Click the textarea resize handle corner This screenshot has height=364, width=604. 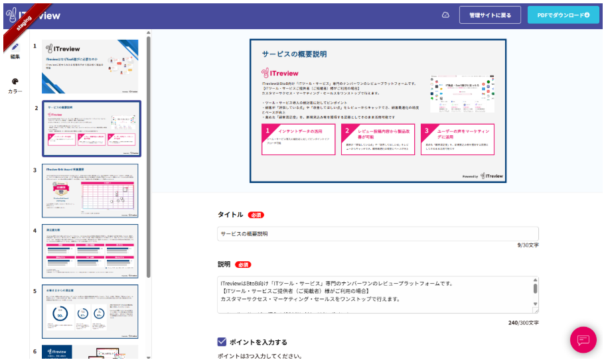(536, 310)
